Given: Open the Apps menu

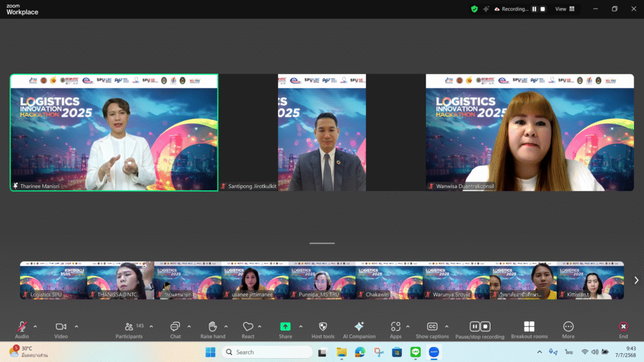Looking at the screenshot, I should (396, 329).
